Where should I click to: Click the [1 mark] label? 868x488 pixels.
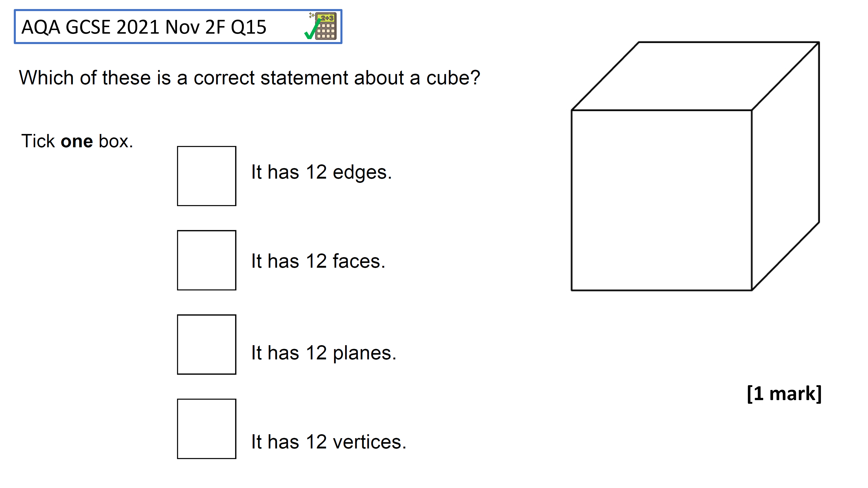click(x=784, y=393)
